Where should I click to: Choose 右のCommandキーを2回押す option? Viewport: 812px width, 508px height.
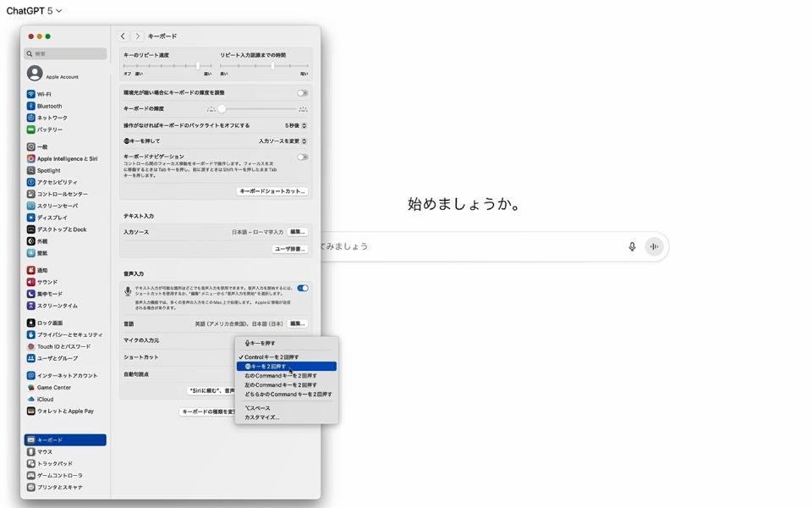coord(287,376)
